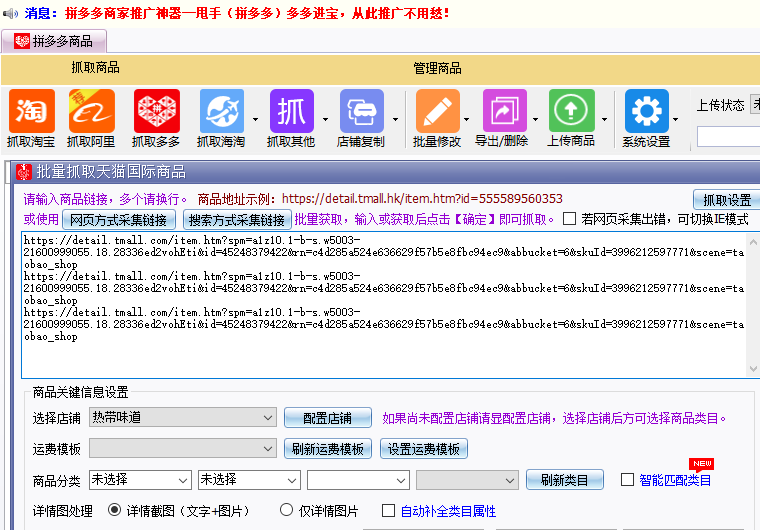This screenshot has width=760, height=530.
Task: Expand the 导出/删除 dropdown arrow
Action: pyautogui.click(x=536, y=119)
